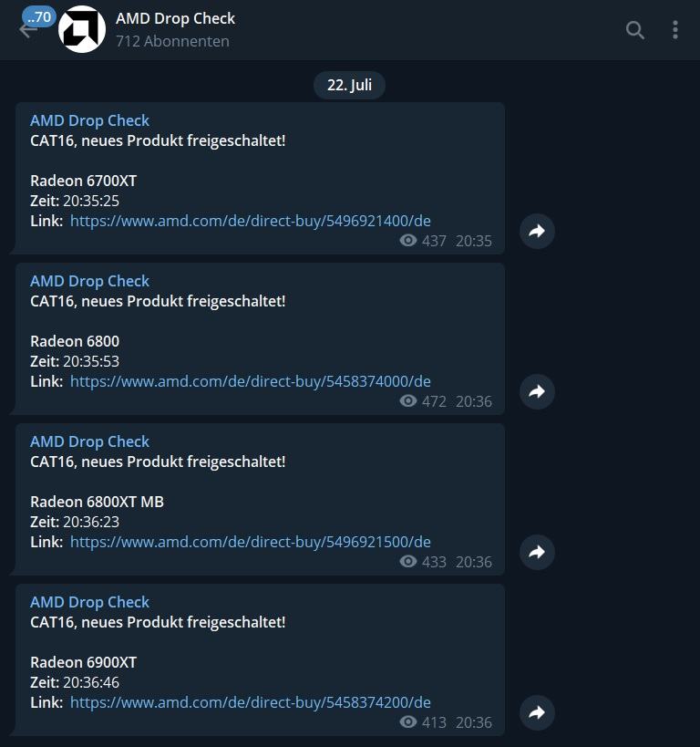Open the direct-buy link ending 5458374000
This screenshot has width=700, height=747.
[251, 381]
